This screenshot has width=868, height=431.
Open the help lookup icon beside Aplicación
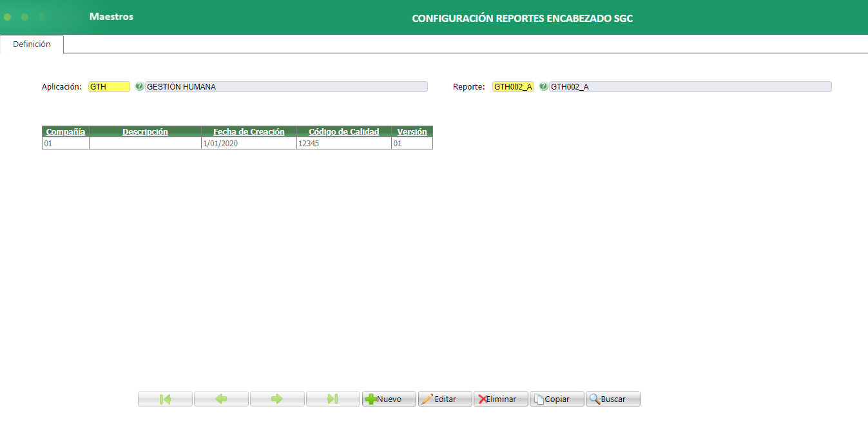pyautogui.click(x=139, y=86)
